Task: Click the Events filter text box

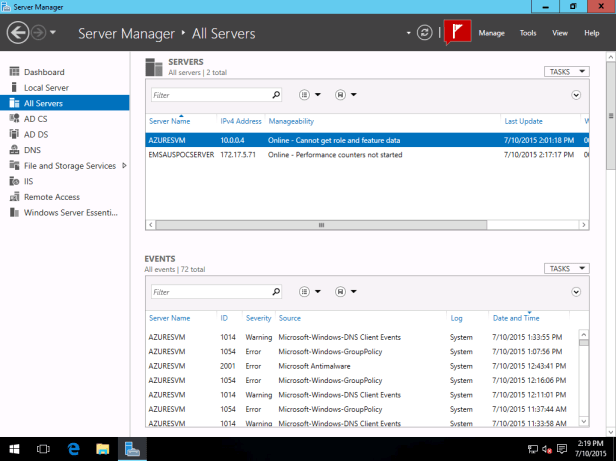Action: click(x=210, y=292)
